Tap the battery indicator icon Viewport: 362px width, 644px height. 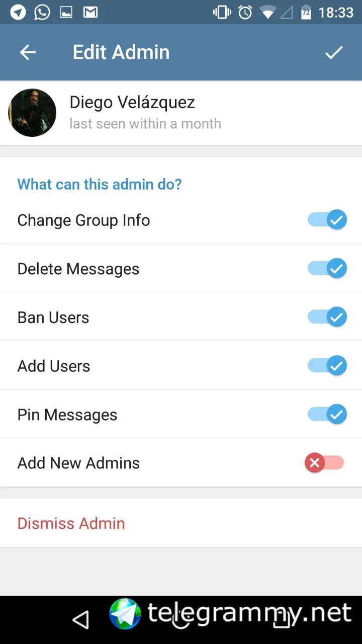click(x=306, y=12)
